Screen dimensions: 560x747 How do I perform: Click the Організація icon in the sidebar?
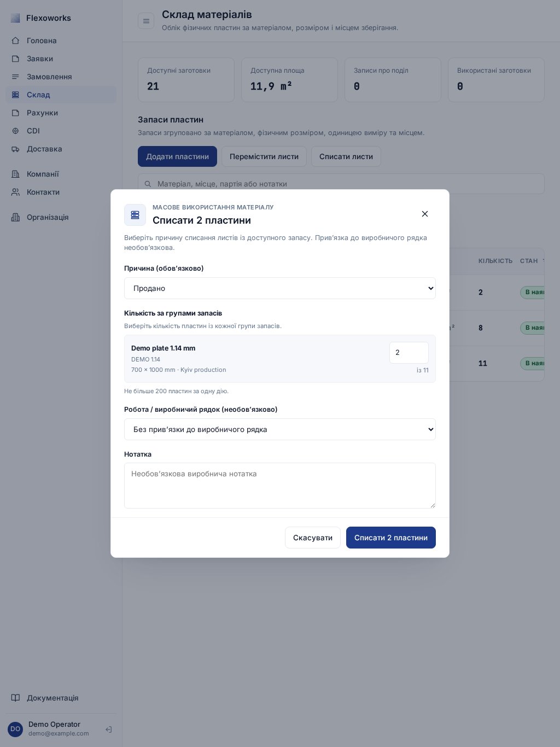[16, 217]
